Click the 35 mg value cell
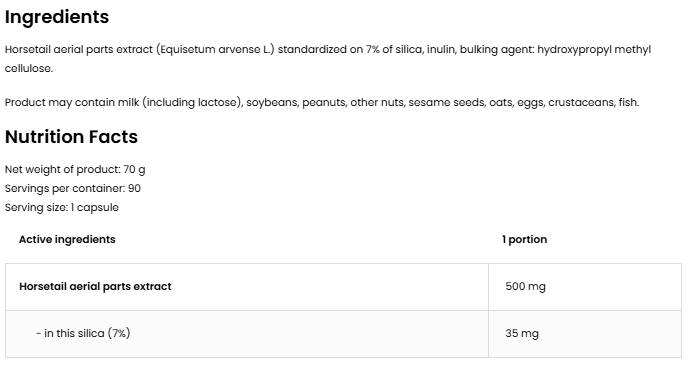 (x=585, y=334)
